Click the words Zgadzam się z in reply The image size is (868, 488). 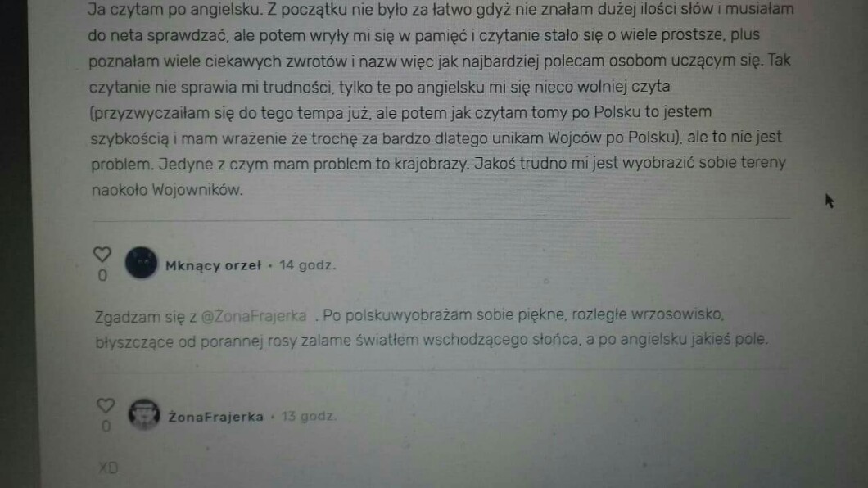[146, 317]
